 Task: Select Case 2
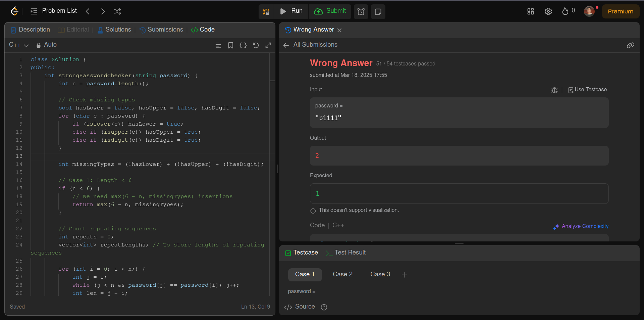[x=342, y=274]
